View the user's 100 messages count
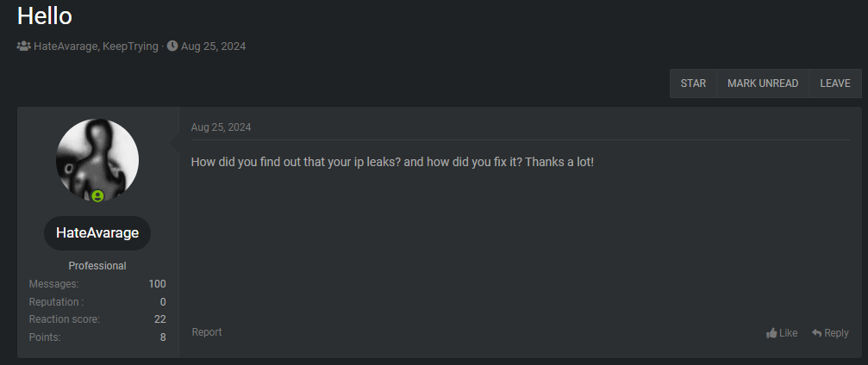The height and width of the screenshot is (365, 868). coord(157,284)
